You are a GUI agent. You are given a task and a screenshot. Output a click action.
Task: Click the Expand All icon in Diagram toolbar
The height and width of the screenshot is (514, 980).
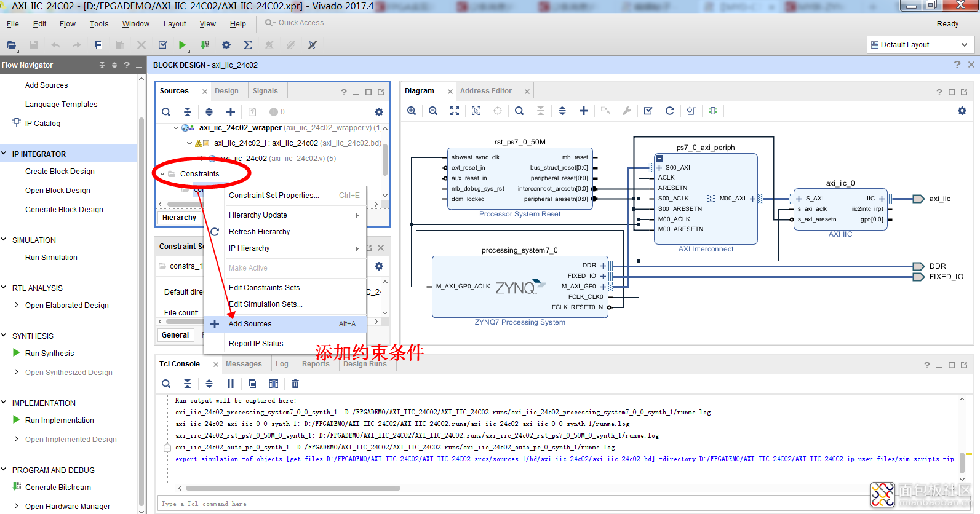pyautogui.click(x=562, y=111)
